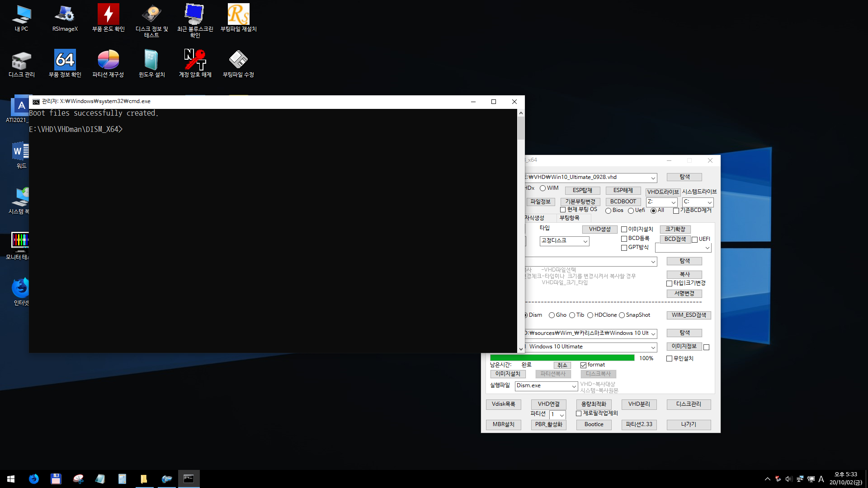Click the taskbar clock showing 오후 5:33
The height and width of the screenshot is (488, 868).
click(x=845, y=479)
